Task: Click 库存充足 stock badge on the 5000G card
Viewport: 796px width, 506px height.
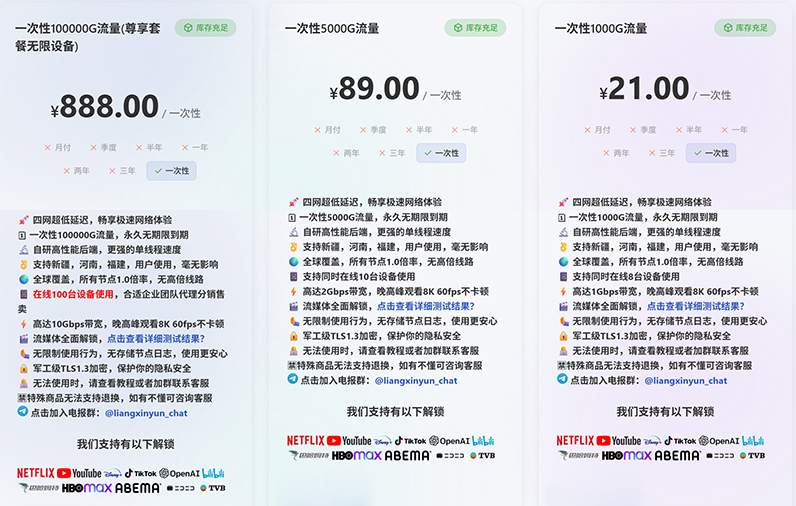Action: tap(475, 28)
